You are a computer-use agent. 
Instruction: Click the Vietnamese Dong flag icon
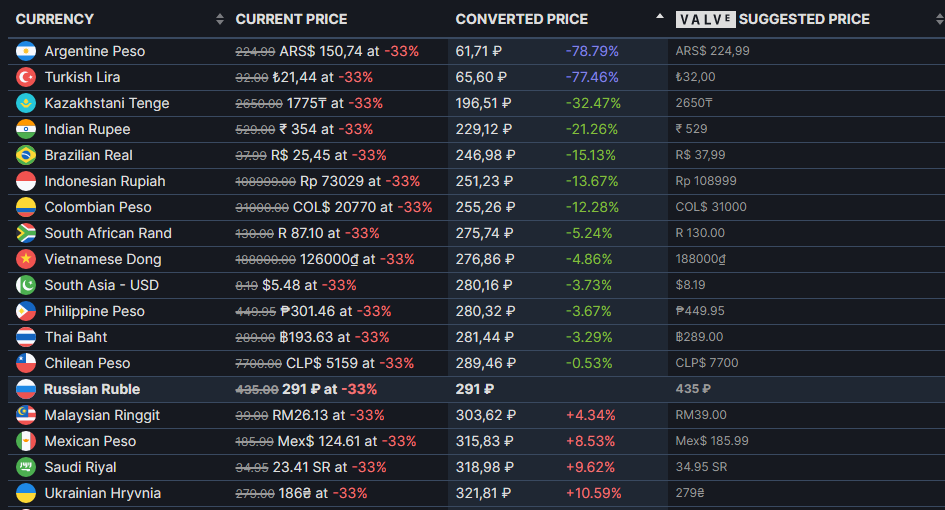tap(26, 259)
